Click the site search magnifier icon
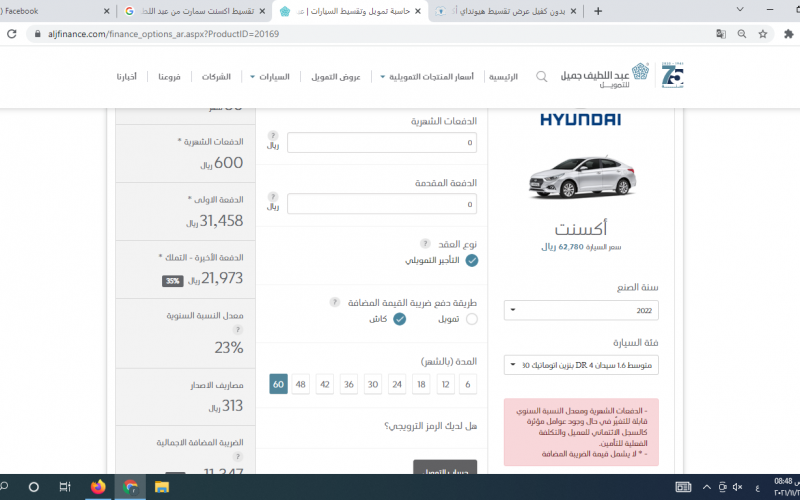 pos(541,77)
